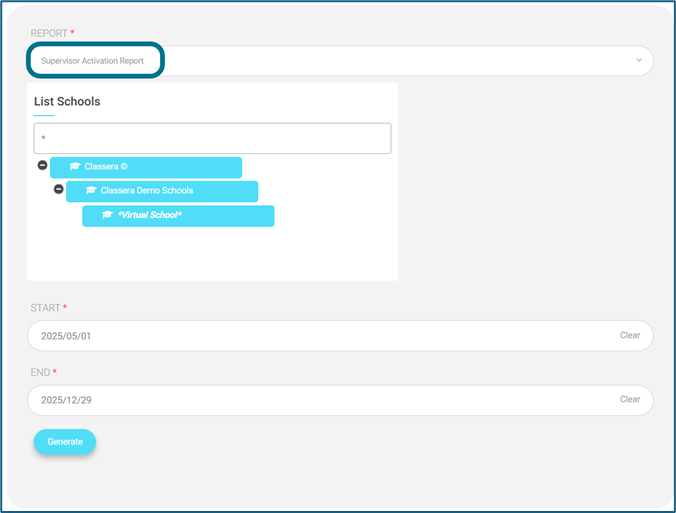Viewport: 676px width, 513px height.
Task: Click the List Schools heading
Action: pyautogui.click(x=67, y=101)
